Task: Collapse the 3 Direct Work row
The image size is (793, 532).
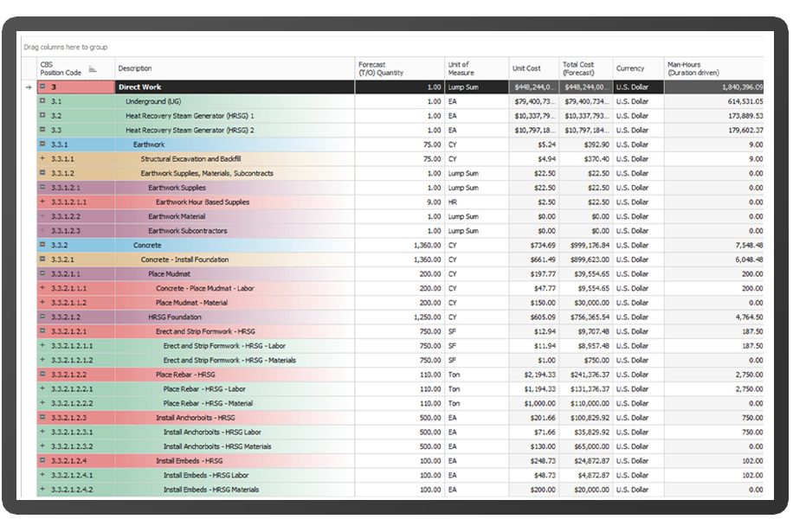Action: tap(42, 87)
